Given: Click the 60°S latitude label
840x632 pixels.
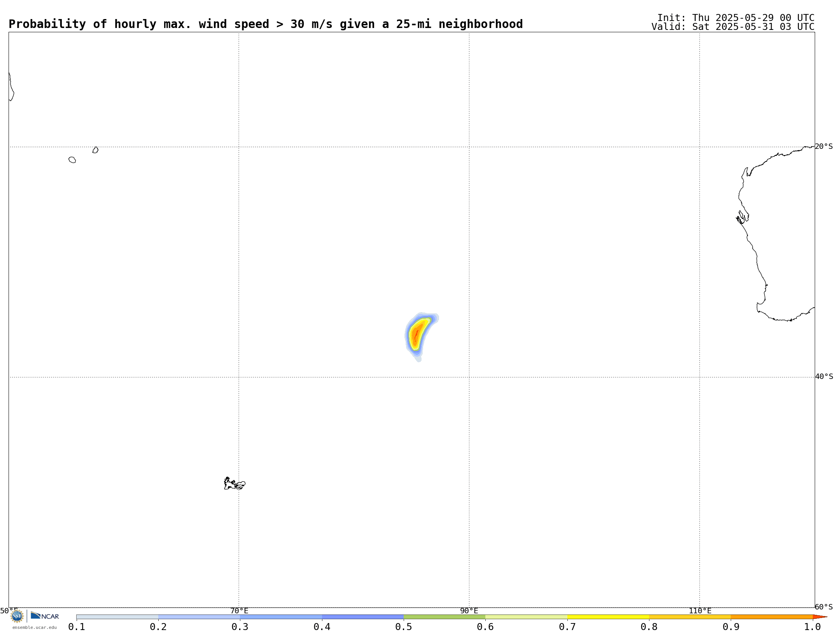Looking at the screenshot, I should (824, 607).
